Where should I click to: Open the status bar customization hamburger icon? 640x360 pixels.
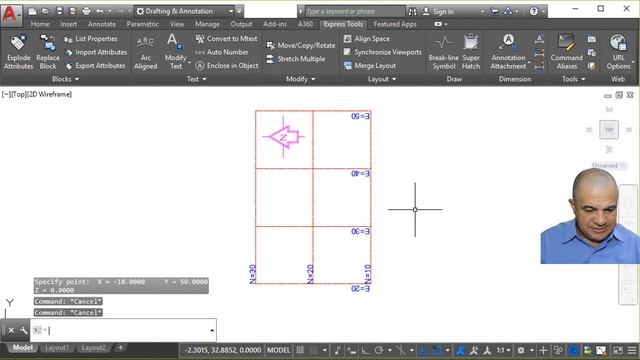[x=632, y=350]
